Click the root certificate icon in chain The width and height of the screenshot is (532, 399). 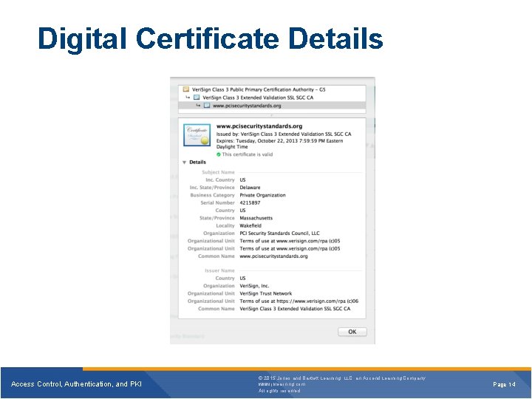click(186, 89)
